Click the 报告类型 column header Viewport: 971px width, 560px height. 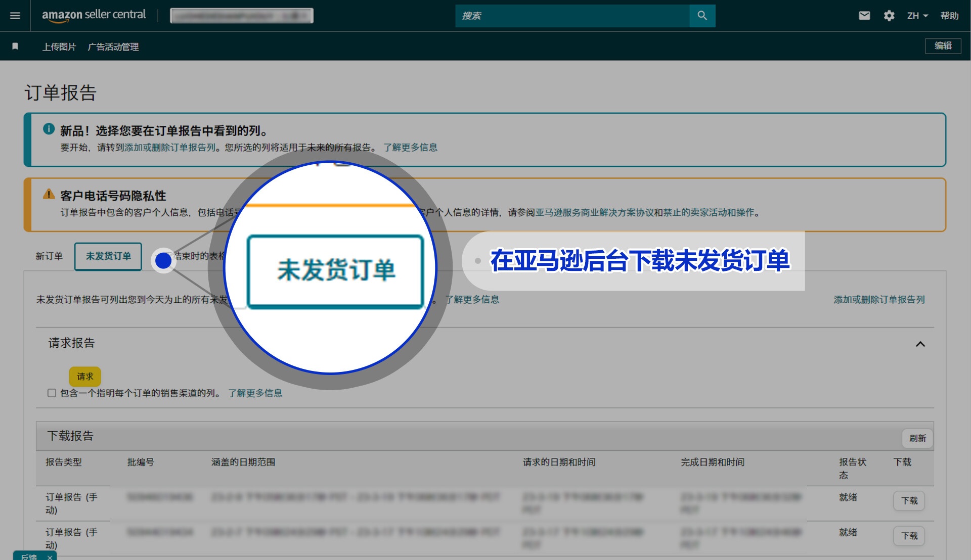pyautogui.click(x=64, y=462)
